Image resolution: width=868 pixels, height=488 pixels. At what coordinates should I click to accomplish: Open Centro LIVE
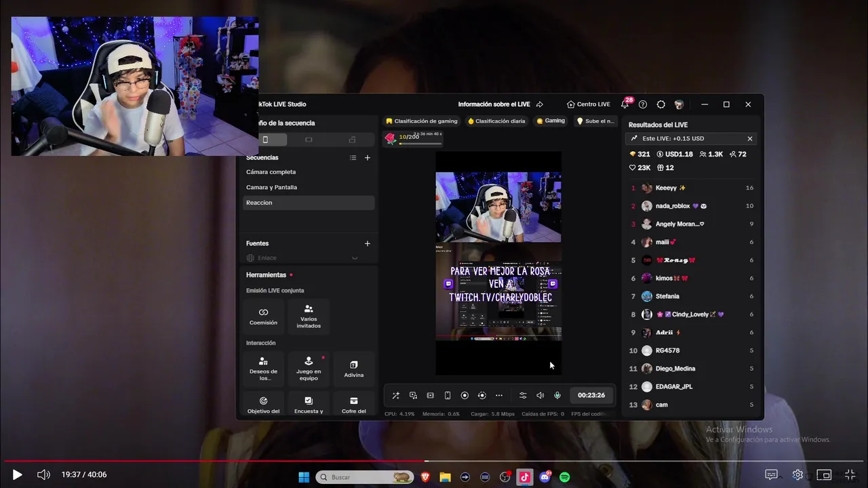point(588,104)
